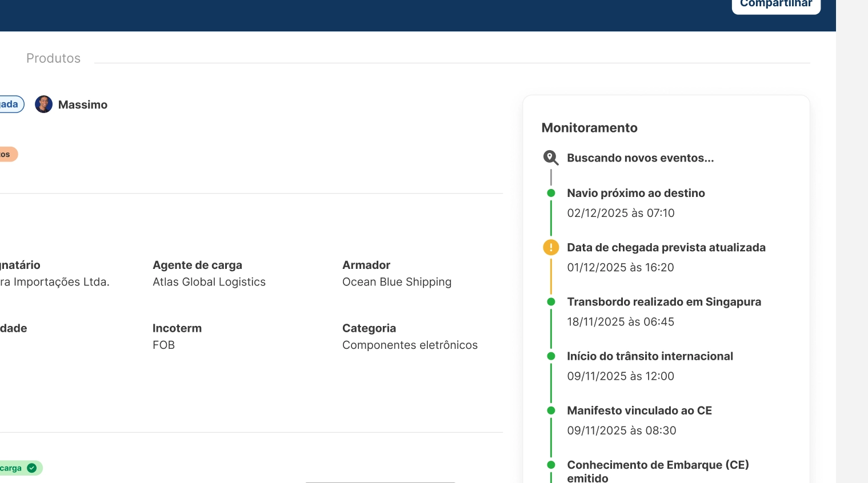868x483 pixels.
Task: Open Data de chegada prevista atualizada event
Action: coord(666,247)
